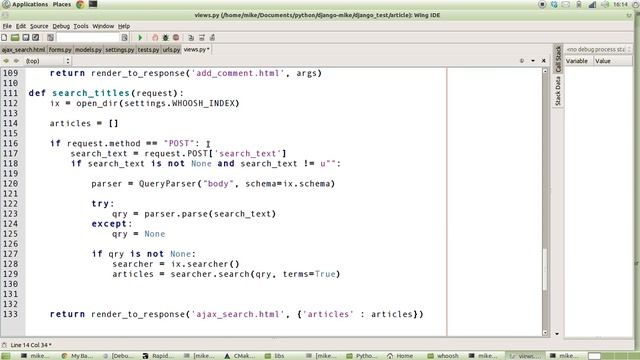Click the blue tray icon next to the recorder

click(x=554, y=4)
